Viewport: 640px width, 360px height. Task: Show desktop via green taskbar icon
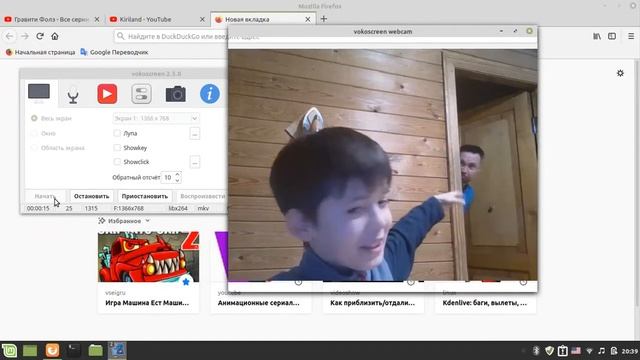(x=30, y=350)
